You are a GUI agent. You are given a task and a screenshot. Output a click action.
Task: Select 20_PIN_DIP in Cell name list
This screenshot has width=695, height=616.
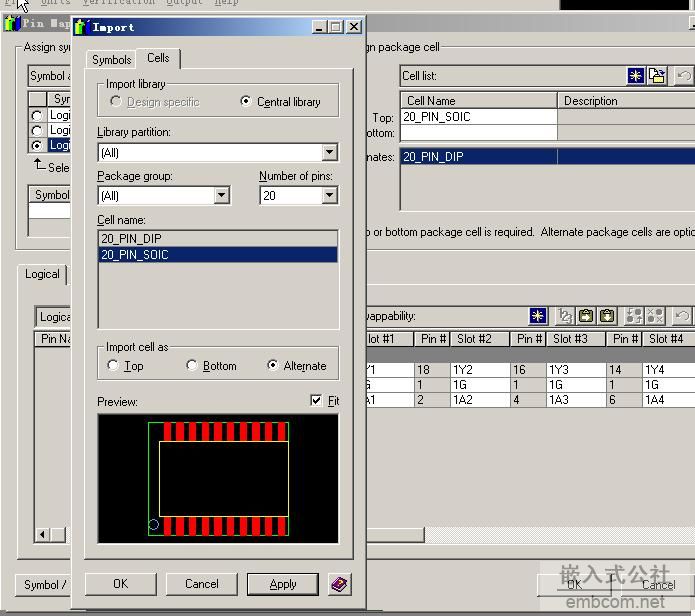coord(218,238)
